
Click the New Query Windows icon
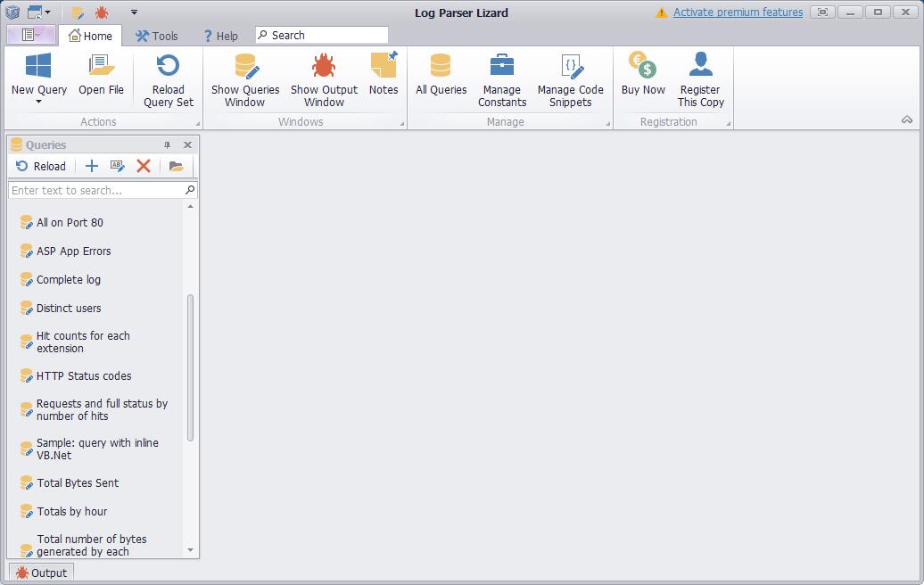(x=39, y=65)
